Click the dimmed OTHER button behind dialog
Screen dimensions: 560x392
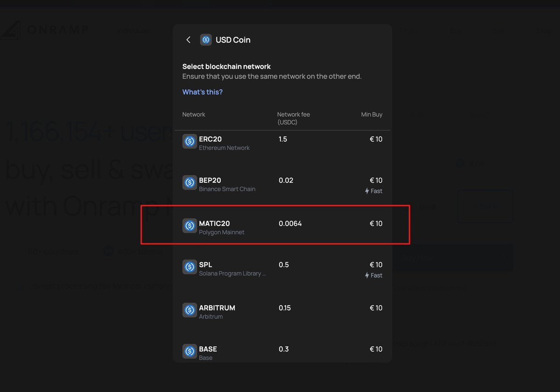(485, 207)
